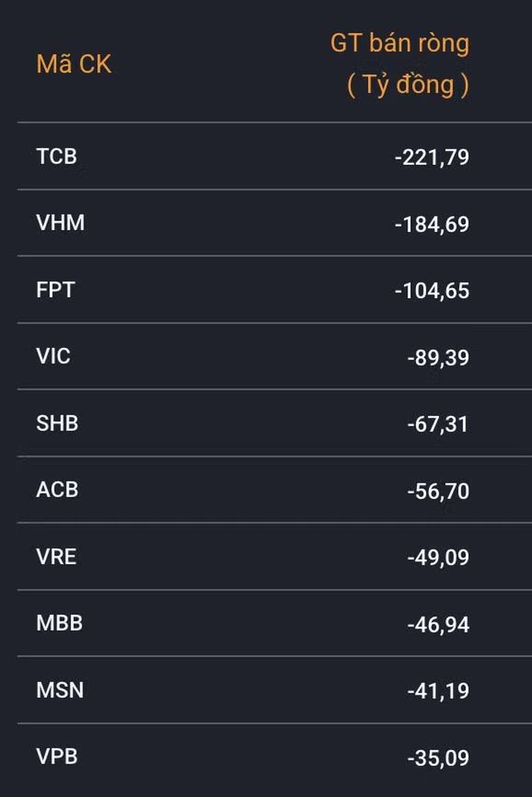
Task: Select the TCB stock code
Action: tap(56, 156)
